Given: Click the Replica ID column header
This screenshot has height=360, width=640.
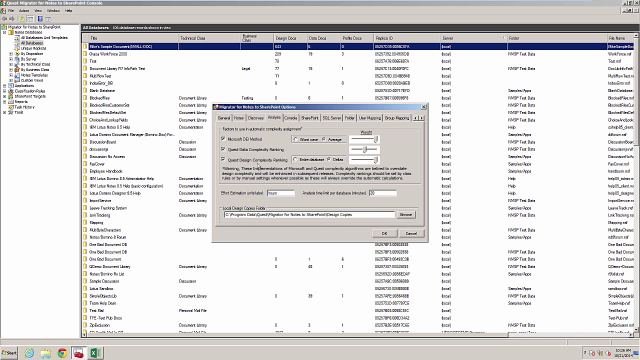Looking at the screenshot, I should click(407, 38).
